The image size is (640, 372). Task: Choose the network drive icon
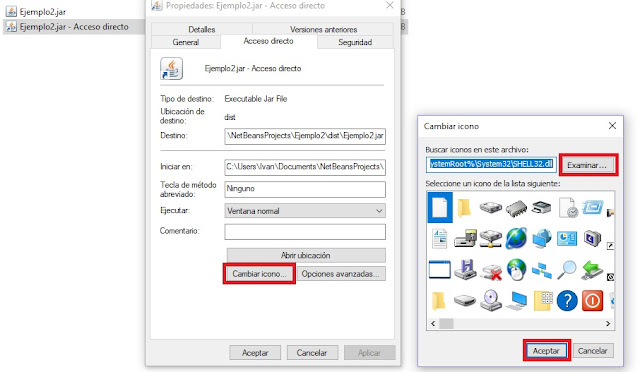490,238
